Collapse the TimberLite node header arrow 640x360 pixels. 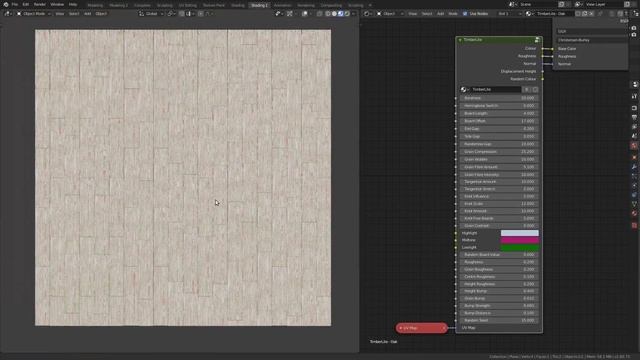460,40
